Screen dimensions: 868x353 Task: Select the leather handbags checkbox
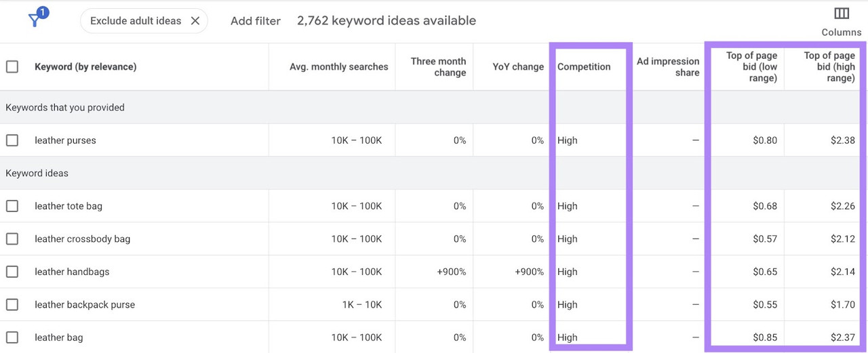point(12,272)
